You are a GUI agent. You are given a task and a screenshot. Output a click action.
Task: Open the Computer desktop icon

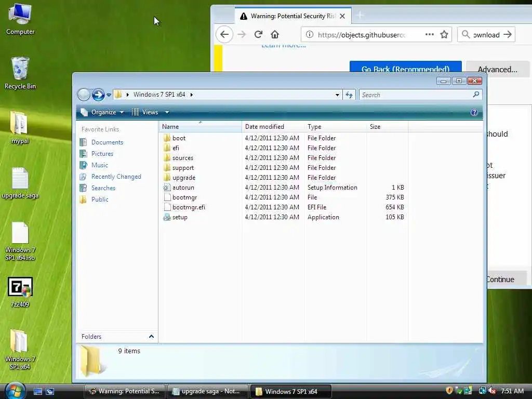point(20,19)
